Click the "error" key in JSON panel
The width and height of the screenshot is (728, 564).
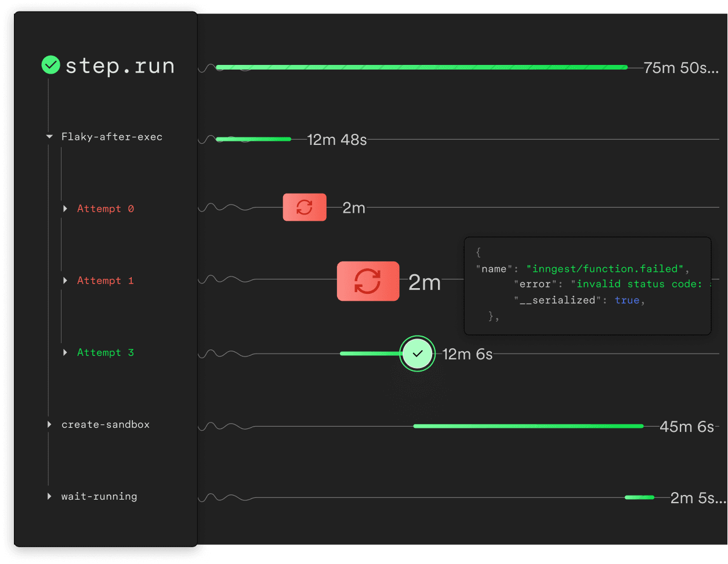[x=535, y=284]
